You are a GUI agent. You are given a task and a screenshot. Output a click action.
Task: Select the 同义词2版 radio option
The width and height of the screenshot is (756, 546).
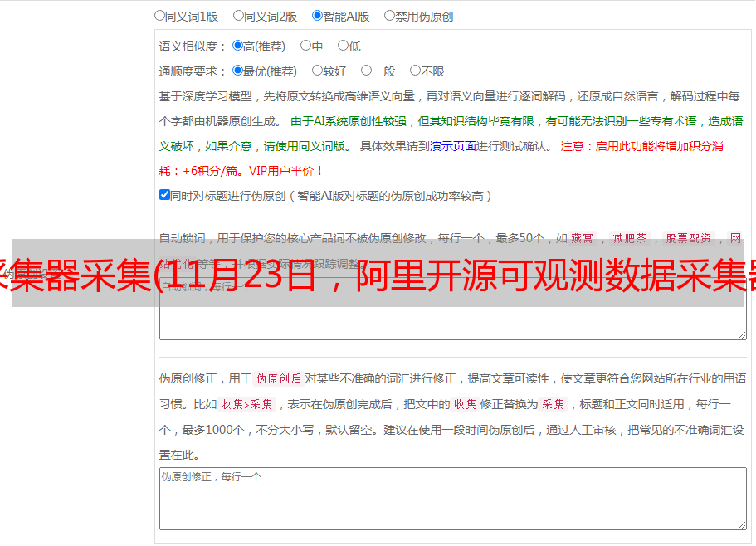pyautogui.click(x=238, y=16)
